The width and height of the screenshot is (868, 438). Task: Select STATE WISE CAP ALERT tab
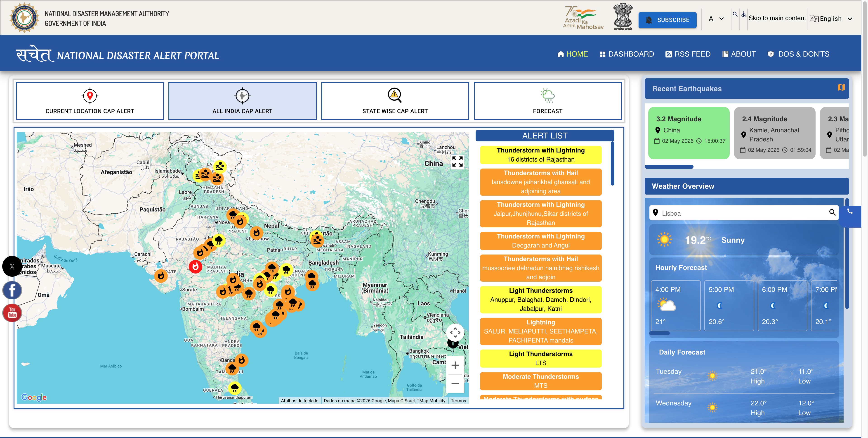coord(395,101)
